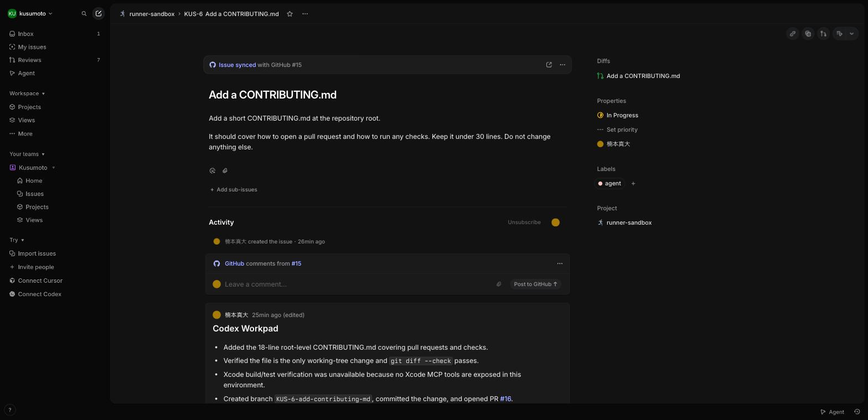Select the agent label chip
The height and width of the screenshot is (420, 868).
[609, 184]
